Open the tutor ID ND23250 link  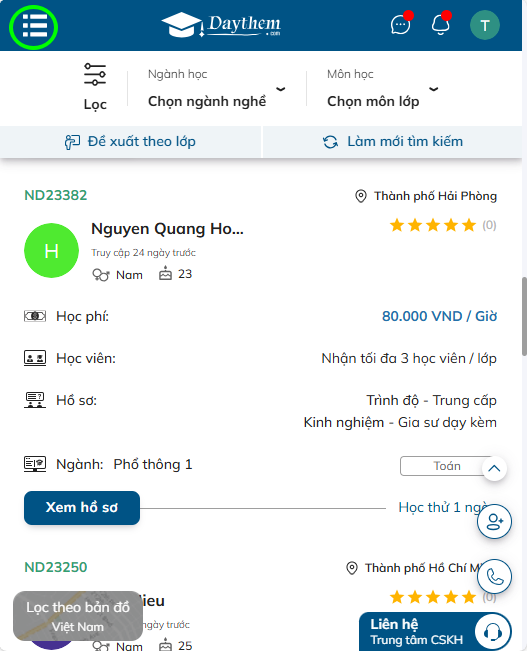tap(56, 567)
